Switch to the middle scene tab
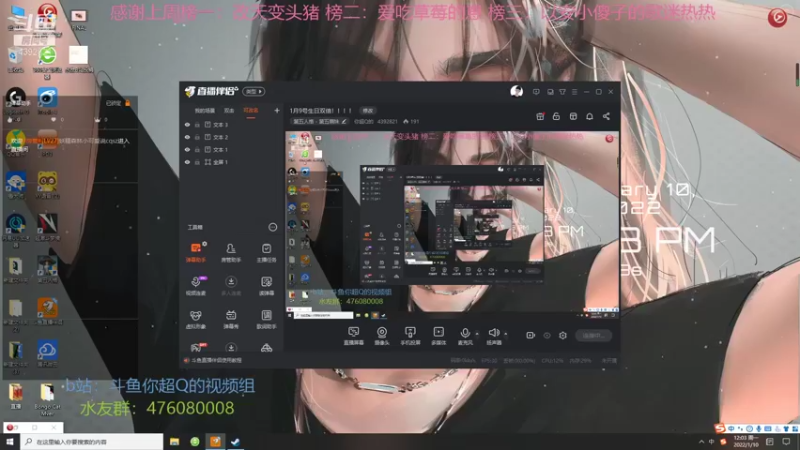 point(229,111)
